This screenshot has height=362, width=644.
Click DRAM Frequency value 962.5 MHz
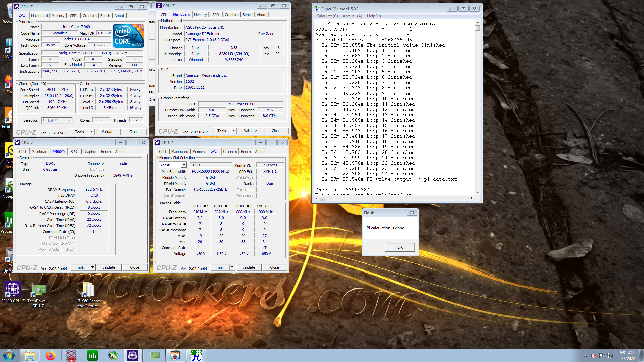(94, 189)
